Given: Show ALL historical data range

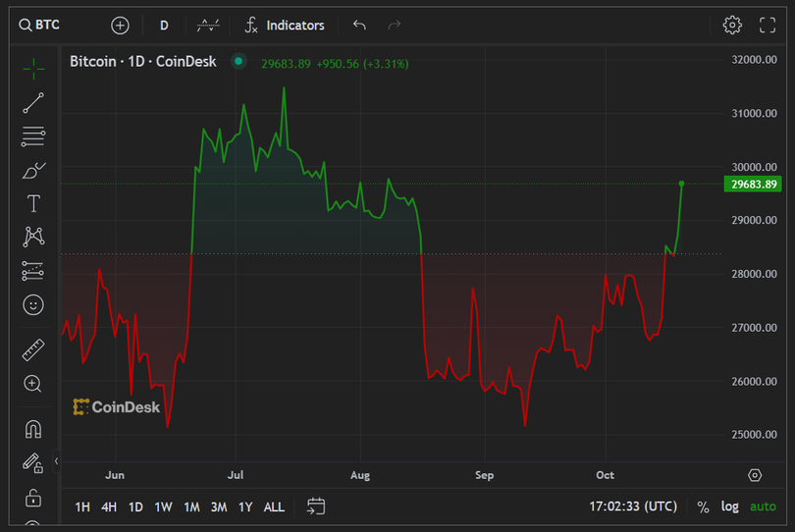Looking at the screenshot, I should coord(274,507).
